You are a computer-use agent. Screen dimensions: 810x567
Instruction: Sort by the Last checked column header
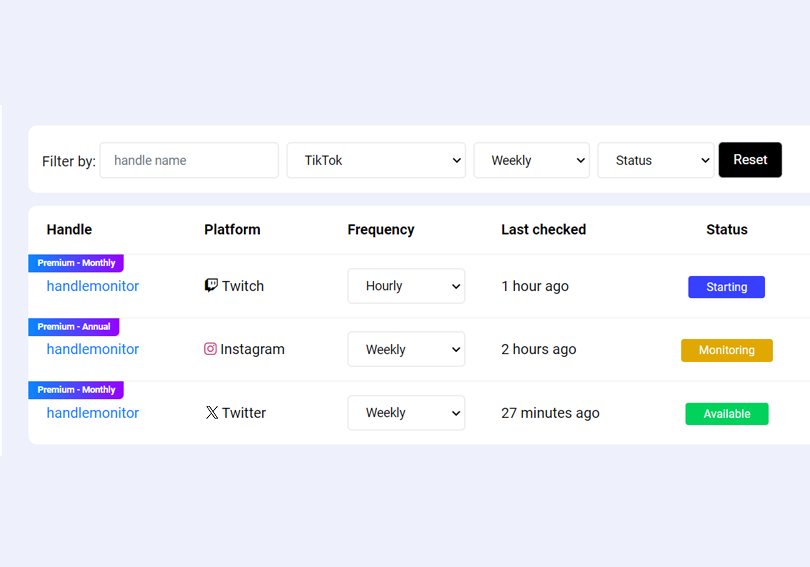[x=543, y=229]
